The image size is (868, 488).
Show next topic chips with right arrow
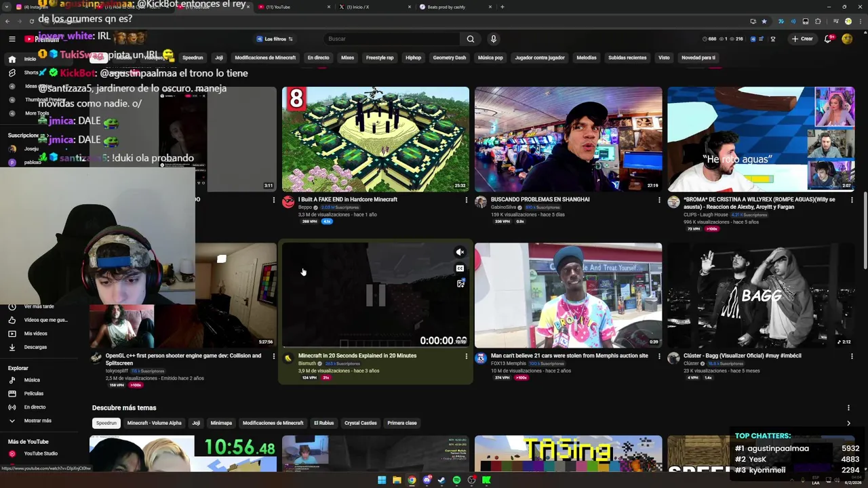pyautogui.click(x=848, y=423)
